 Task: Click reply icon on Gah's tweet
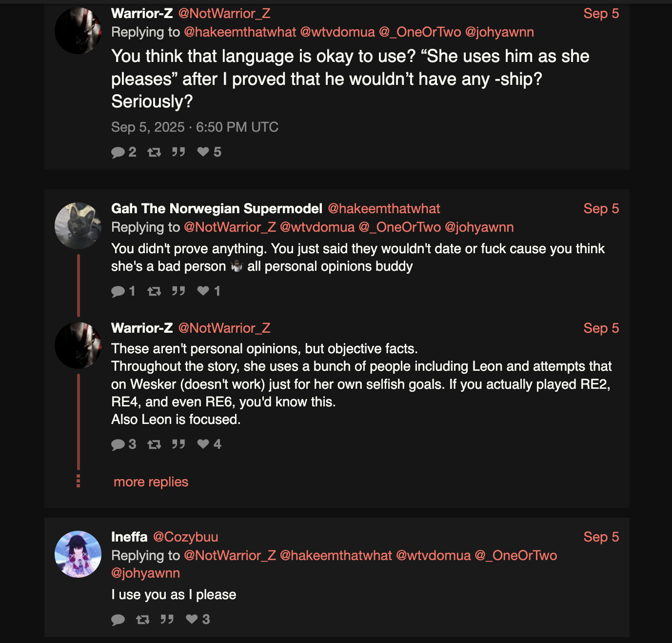pyautogui.click(x=118, y=291)
